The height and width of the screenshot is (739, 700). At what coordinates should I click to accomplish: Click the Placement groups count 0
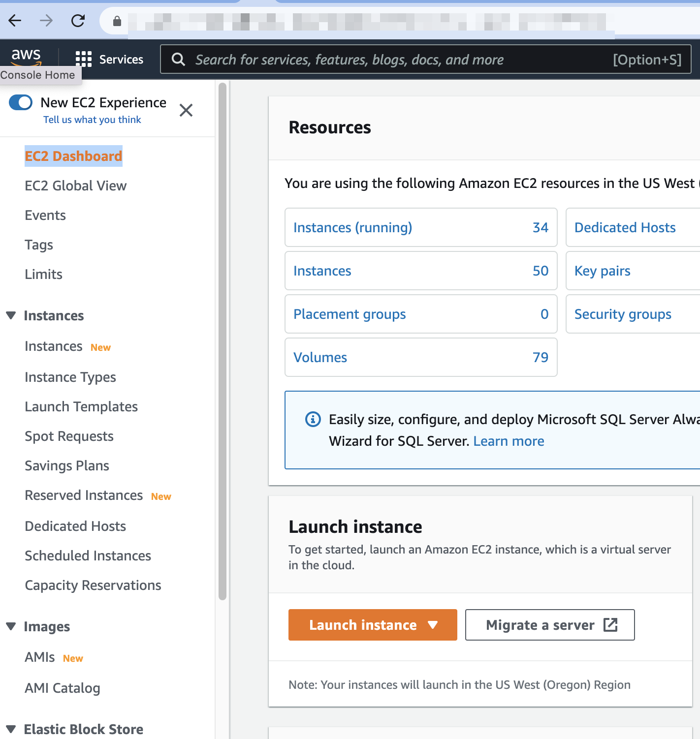click(x=544, y=314)
